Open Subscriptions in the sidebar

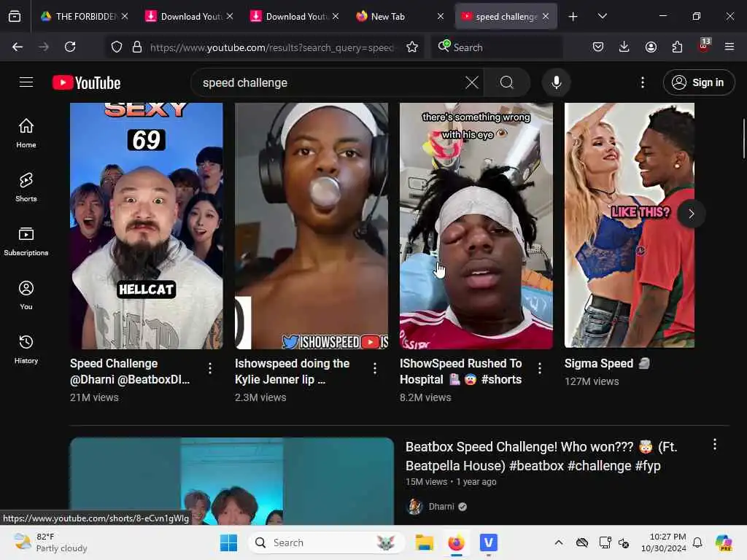pos(26,241)
